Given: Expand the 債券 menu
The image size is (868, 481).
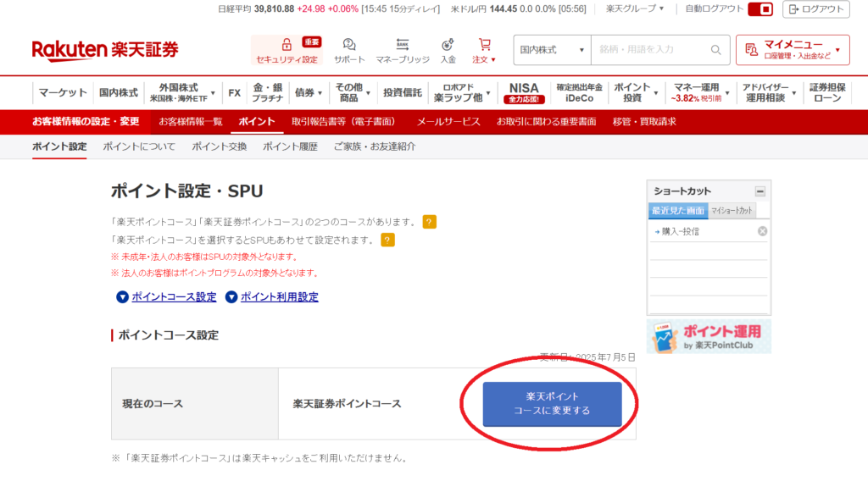Looking at the screenshot, I should (x=309, y=92).
